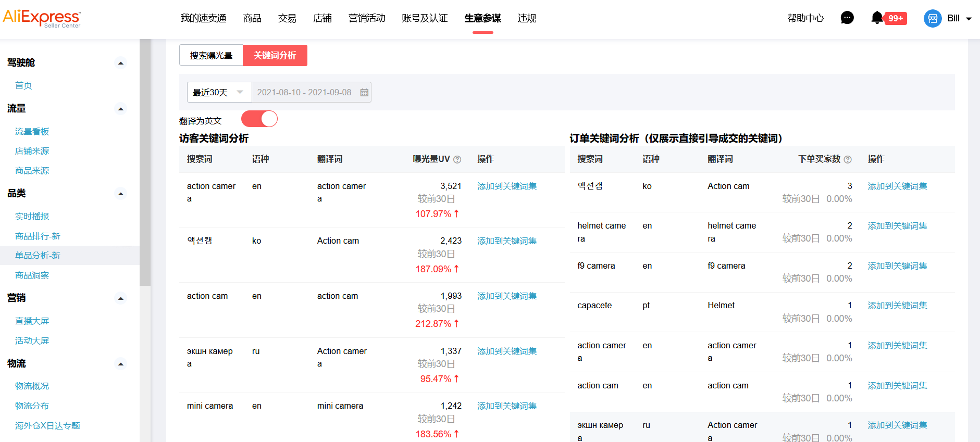Open the calendar icon in date range
Image resolution: width=980 pixels, height=442 pixels.
pos(364,93)
